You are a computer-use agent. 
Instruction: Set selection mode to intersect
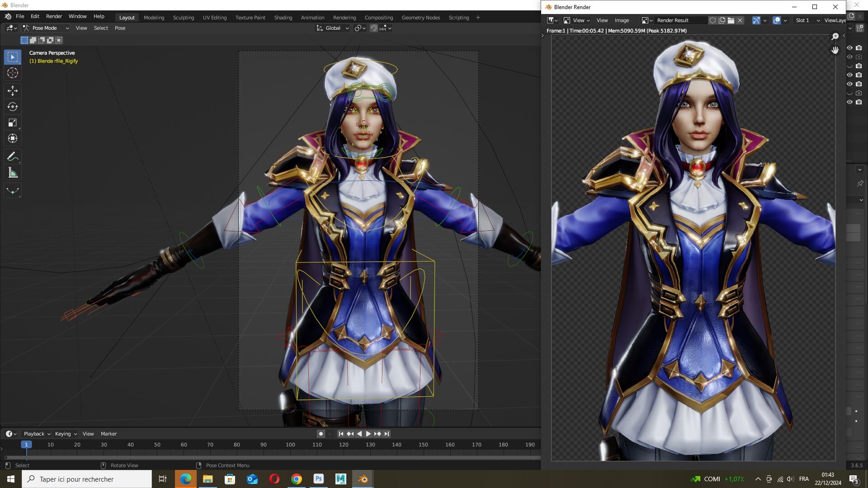tap(59, 40)
